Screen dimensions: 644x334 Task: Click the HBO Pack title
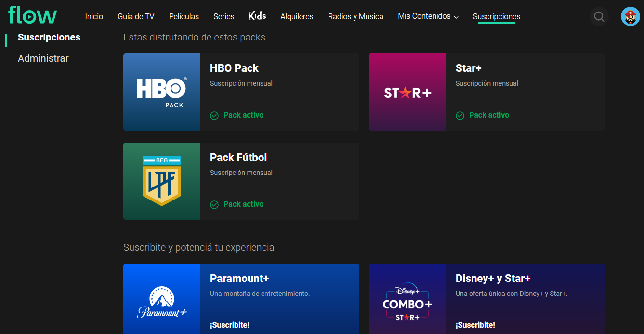tap(234, 68)
